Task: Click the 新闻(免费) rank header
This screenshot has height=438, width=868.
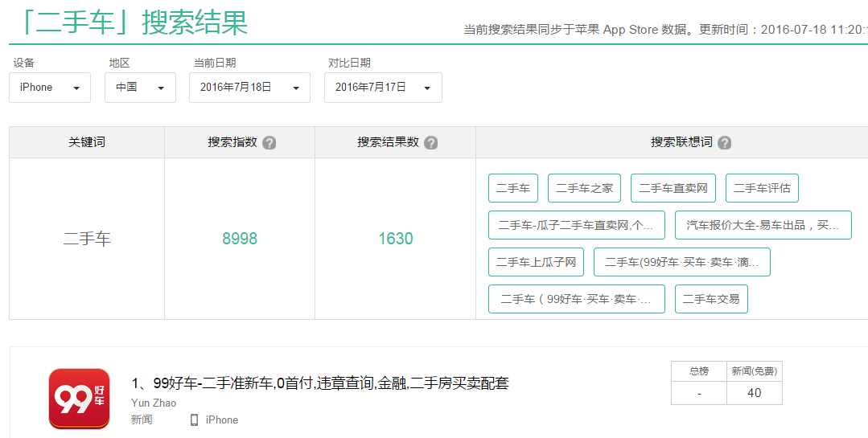Action: 754,371
